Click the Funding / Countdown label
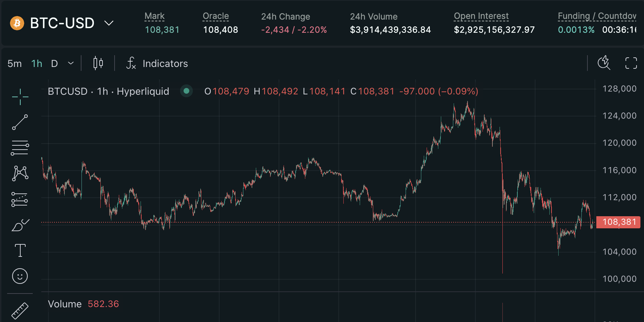 click(597, 16)
